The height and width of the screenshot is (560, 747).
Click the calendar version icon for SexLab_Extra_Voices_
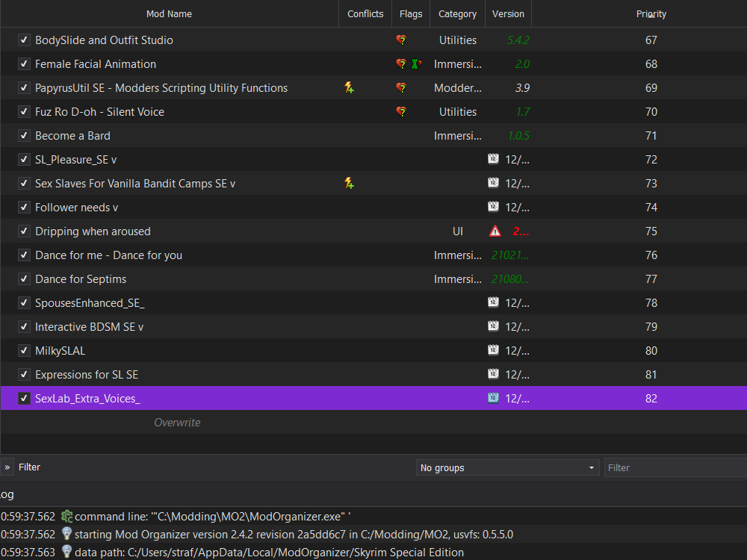(494, 398)
